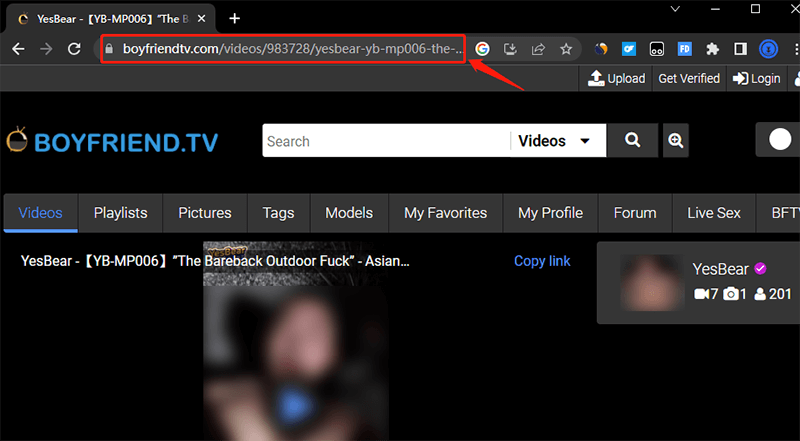Select the boyfriendtv.com URL in the address bar
800x441 pixels.
click(x=293, y=49)
